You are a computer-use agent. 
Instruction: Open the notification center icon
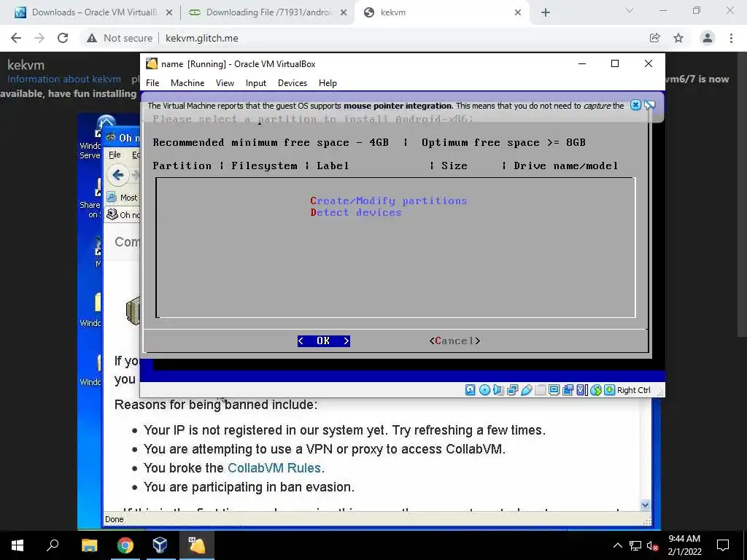click(723, 545)
